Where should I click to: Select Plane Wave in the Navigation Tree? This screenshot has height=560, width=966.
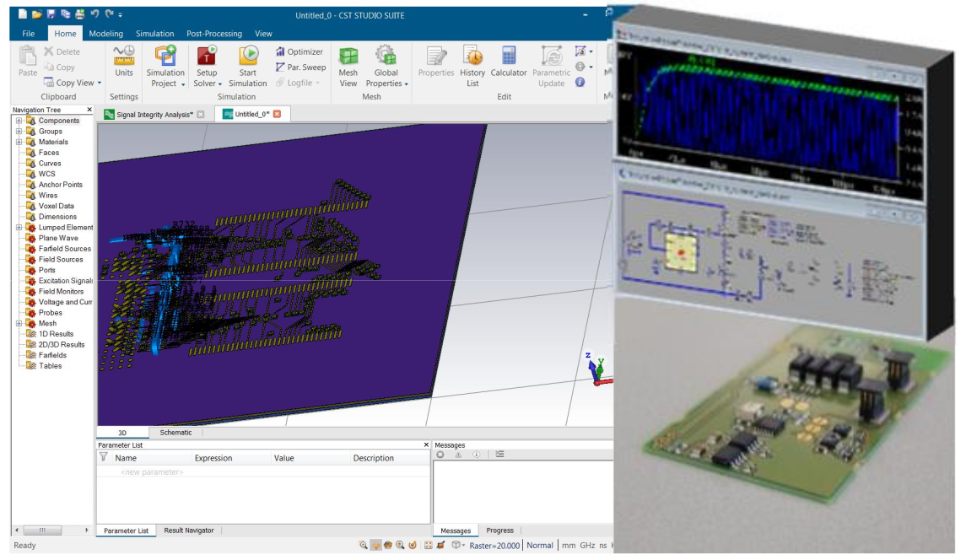[58, 238]
